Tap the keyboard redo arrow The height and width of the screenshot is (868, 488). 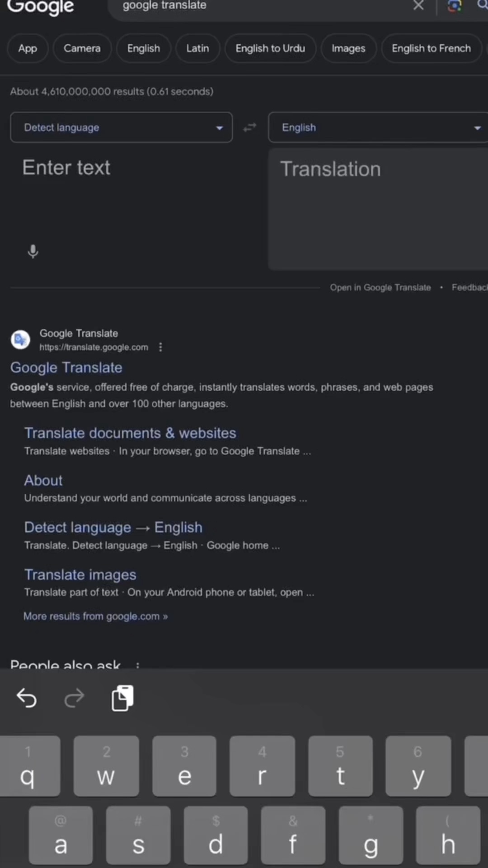pos(74,698)
